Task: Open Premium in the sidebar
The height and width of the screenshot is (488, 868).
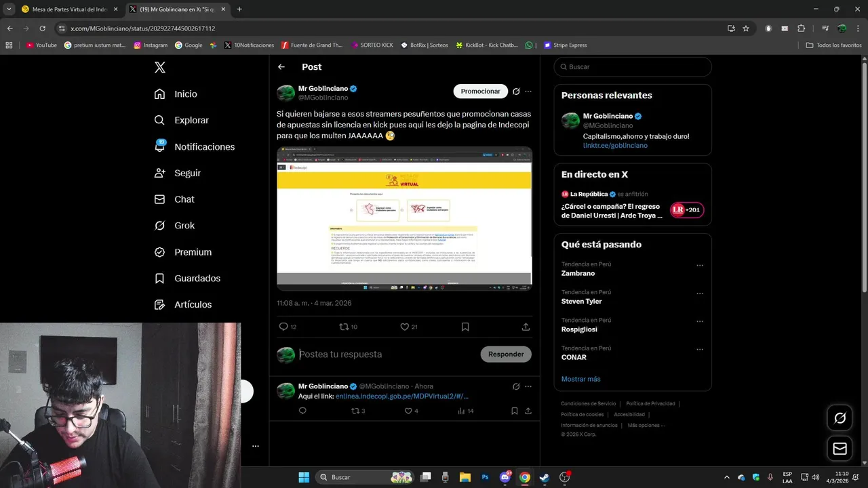Action: click(182, 252)
